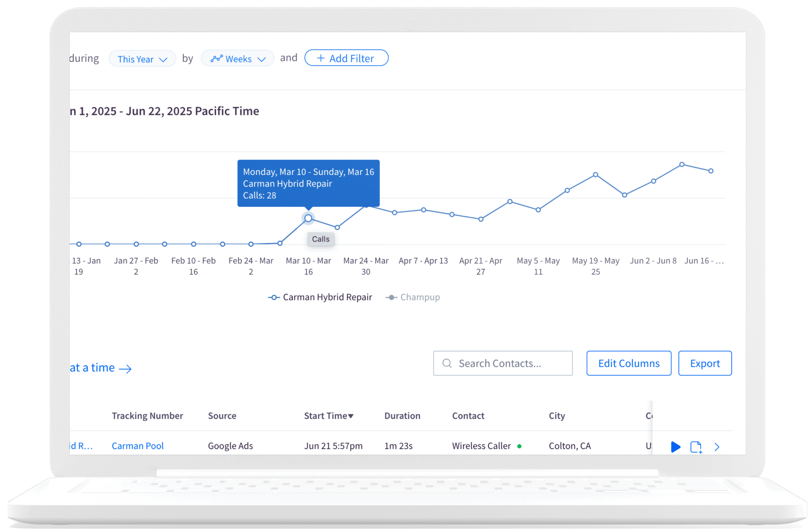Click the Mar 24 - Mar 30 axis label
This screenshot has width=812, height=532.
coord(366,266)
